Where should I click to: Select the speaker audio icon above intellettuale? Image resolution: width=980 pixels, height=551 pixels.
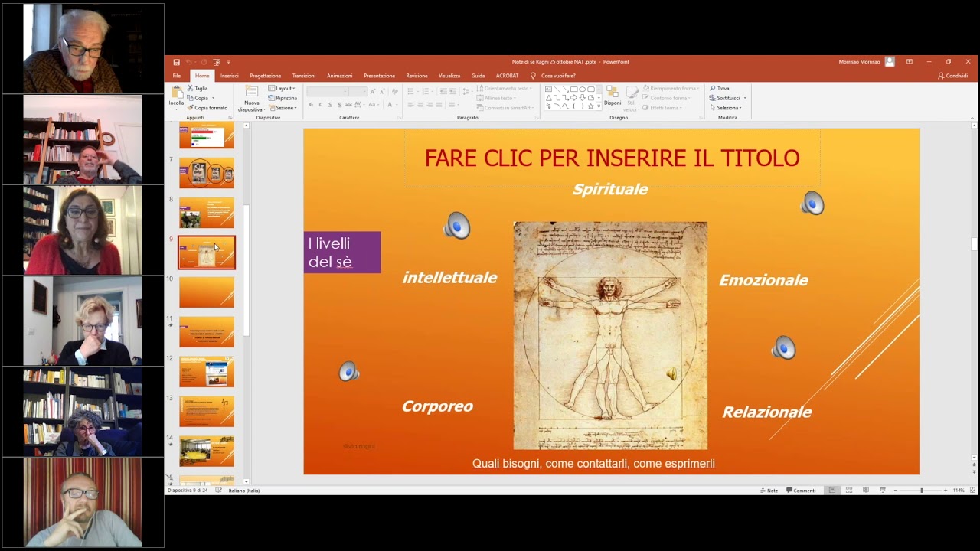457,227
